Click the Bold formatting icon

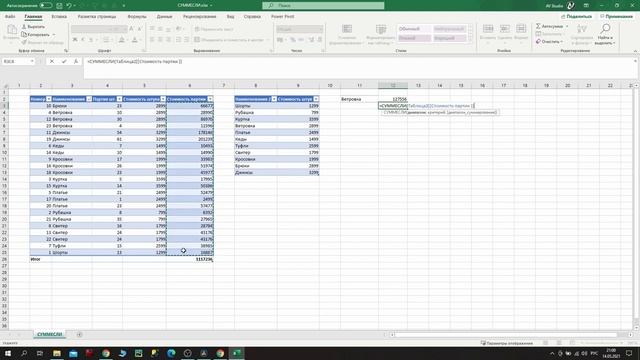[x=75, y=40]
